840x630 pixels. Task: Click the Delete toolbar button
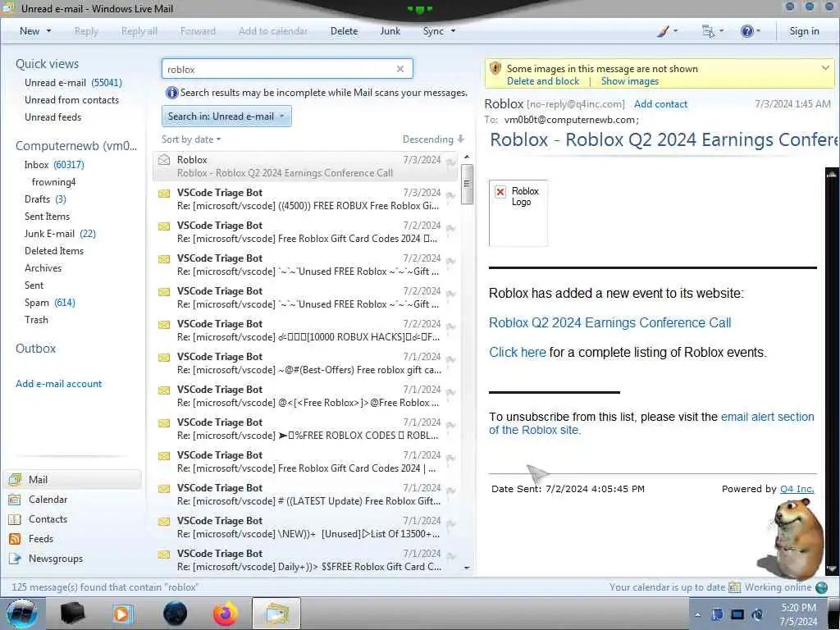click(344, 31)
